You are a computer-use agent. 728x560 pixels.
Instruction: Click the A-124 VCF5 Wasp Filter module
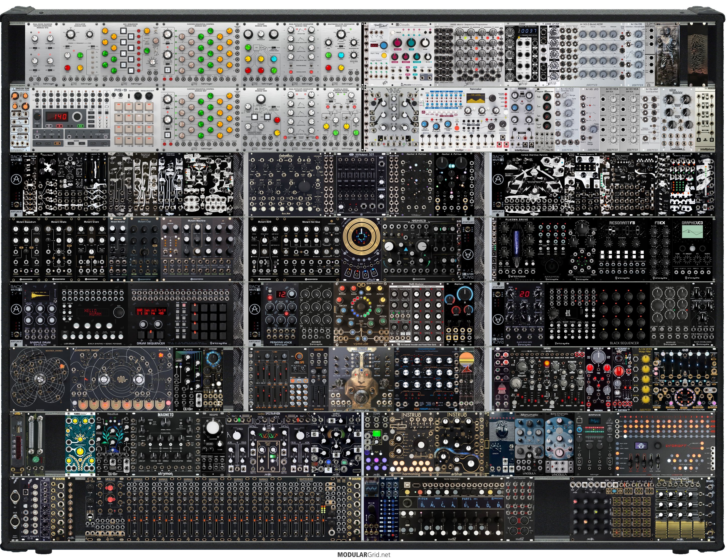pyautogui.click(x=642, y=379)
